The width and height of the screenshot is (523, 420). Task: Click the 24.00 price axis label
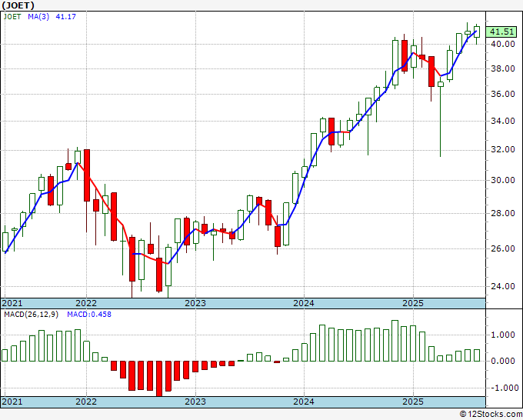[x=503, y=286]
